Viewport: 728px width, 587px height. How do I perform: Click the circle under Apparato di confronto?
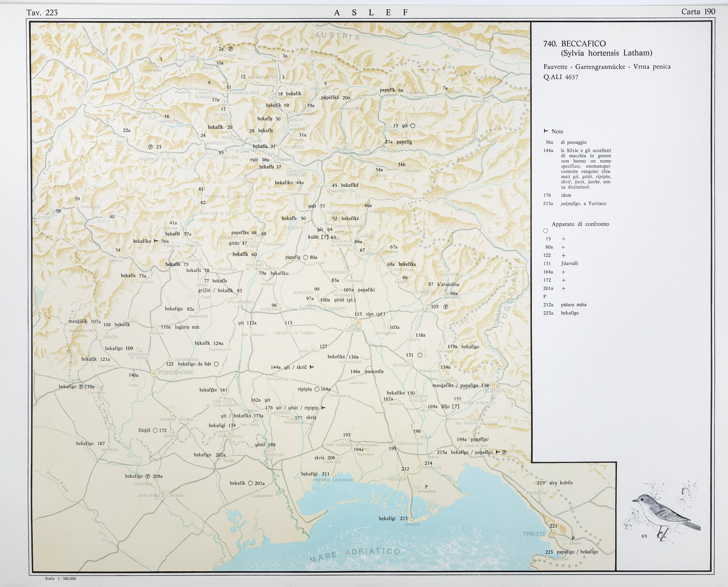(545, 231)
